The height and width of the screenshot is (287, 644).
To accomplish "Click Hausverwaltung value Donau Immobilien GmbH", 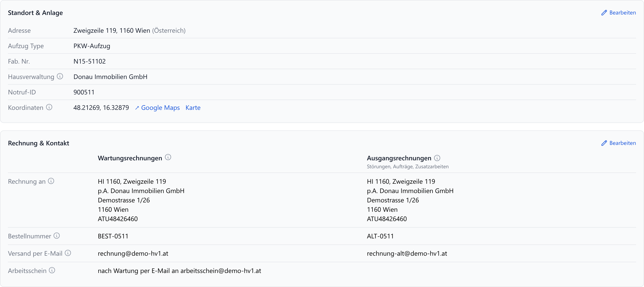I will click(110, 77).
